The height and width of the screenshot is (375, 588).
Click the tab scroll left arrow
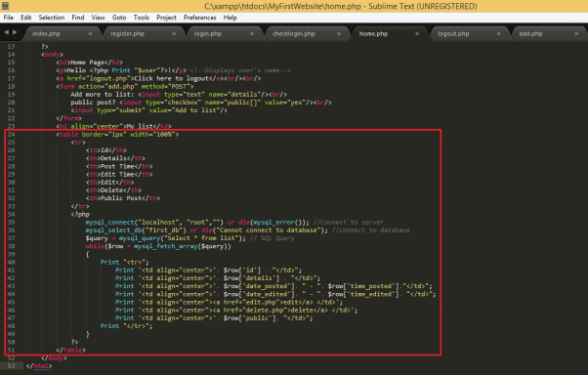tap(7, 32)
